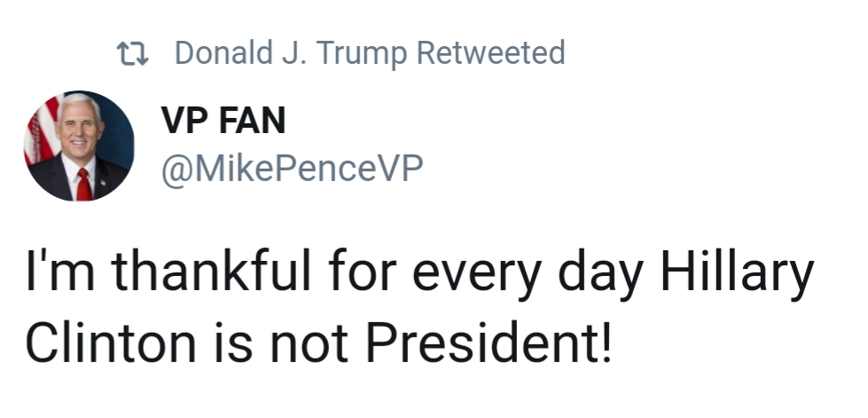The image size is (868, 418).
Task: Open the Donald J. Trump Retweeted label
Action: 369,53
